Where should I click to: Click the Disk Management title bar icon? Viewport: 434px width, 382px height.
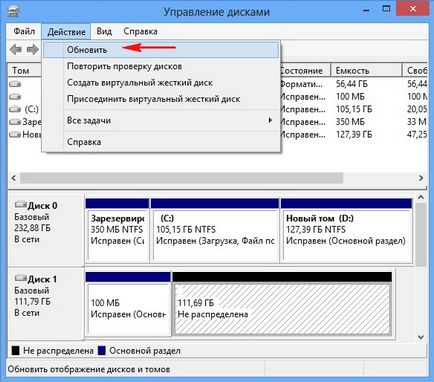coord(13,11)
